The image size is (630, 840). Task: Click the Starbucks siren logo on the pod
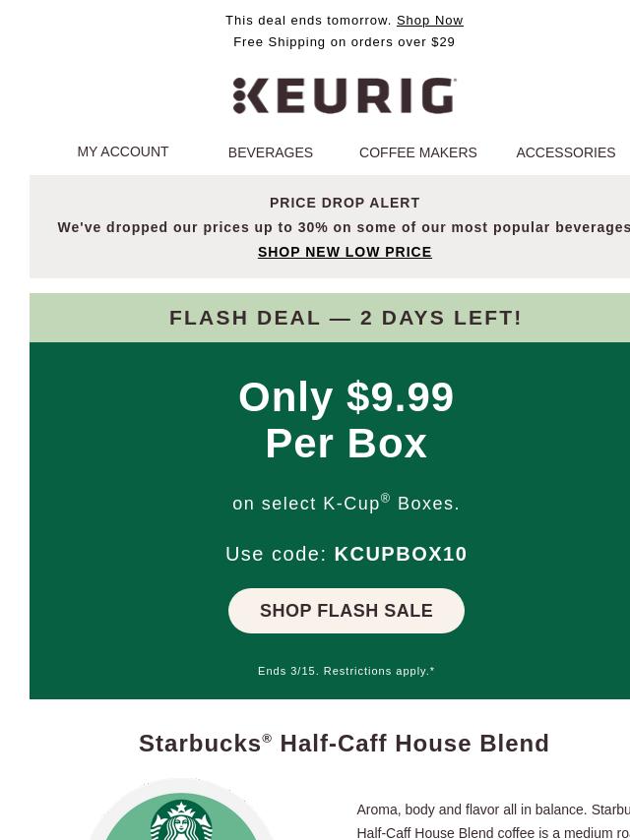(181, 820)
